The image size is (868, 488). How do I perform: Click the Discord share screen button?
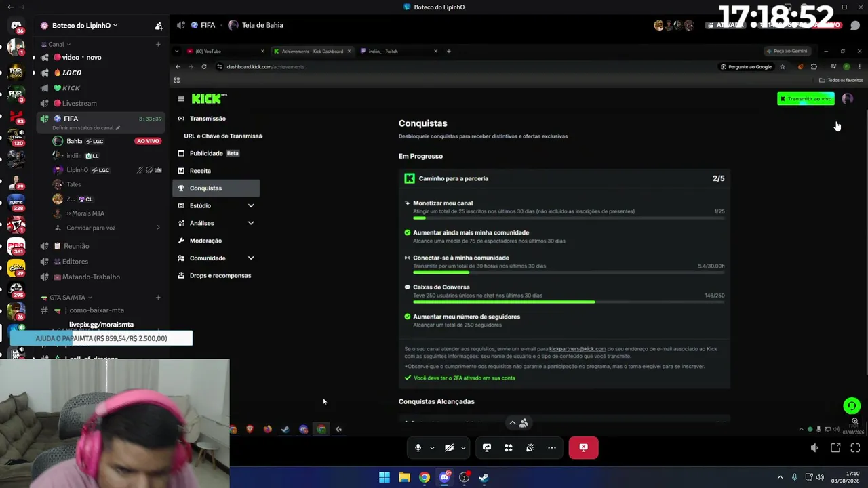(487, 448)
